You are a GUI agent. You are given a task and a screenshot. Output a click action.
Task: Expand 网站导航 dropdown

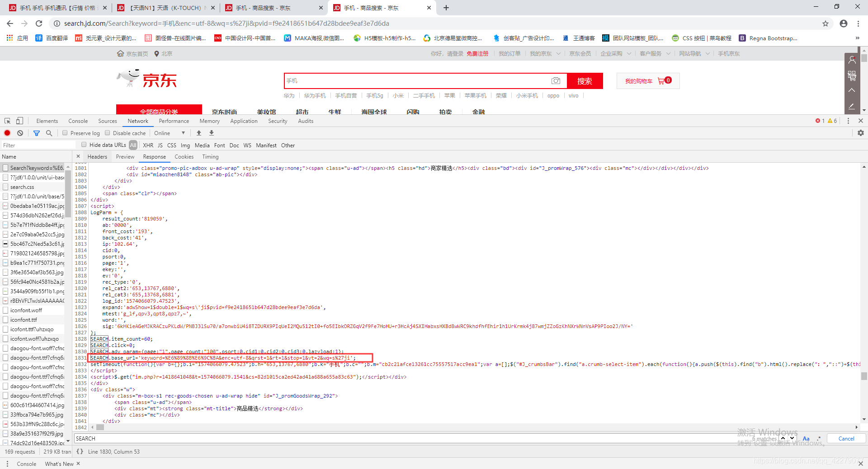[x=708, y=53]
